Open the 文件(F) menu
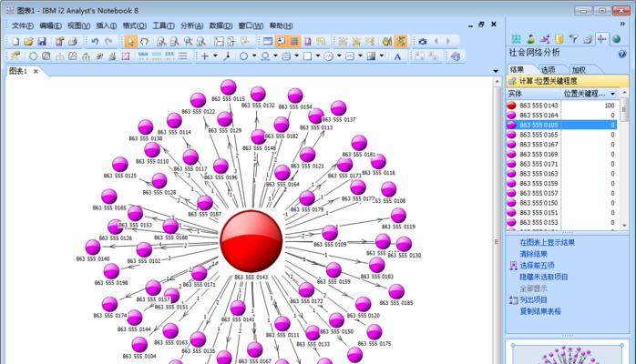Image resolution: width=636 pixels, height=364 pixels. pyautogui.click(x=22, y=25)
